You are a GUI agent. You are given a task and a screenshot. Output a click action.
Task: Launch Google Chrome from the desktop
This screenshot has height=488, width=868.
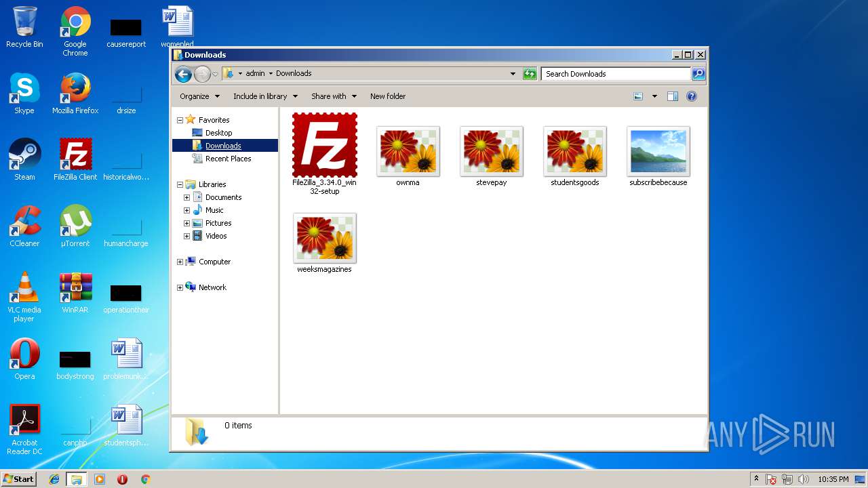(x=75, y=32)
